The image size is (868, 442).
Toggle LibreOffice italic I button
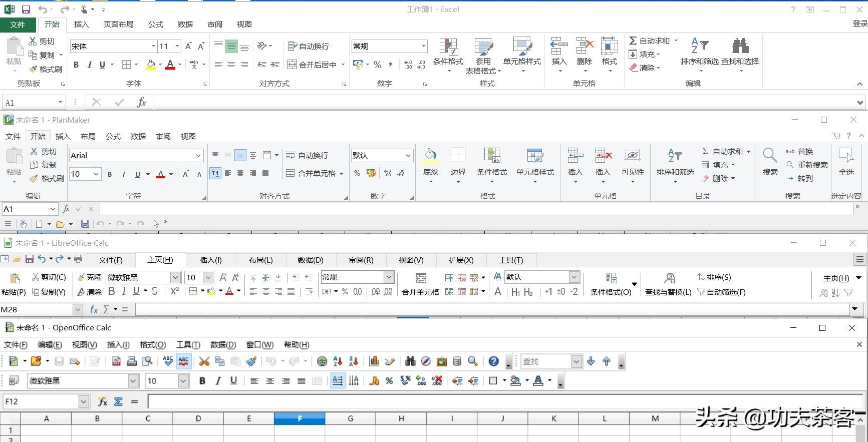coord(124,291)
